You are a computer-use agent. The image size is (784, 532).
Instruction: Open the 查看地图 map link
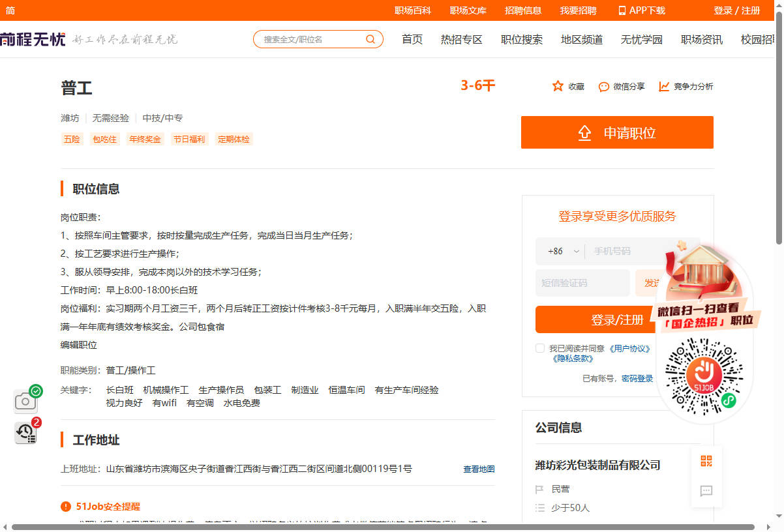479,469
